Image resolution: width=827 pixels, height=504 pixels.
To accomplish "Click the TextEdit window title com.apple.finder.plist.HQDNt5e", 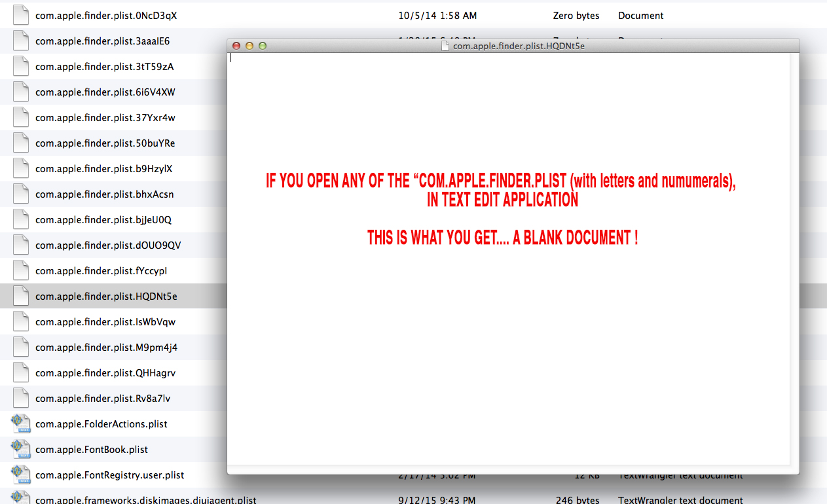I will pos(519,46).
